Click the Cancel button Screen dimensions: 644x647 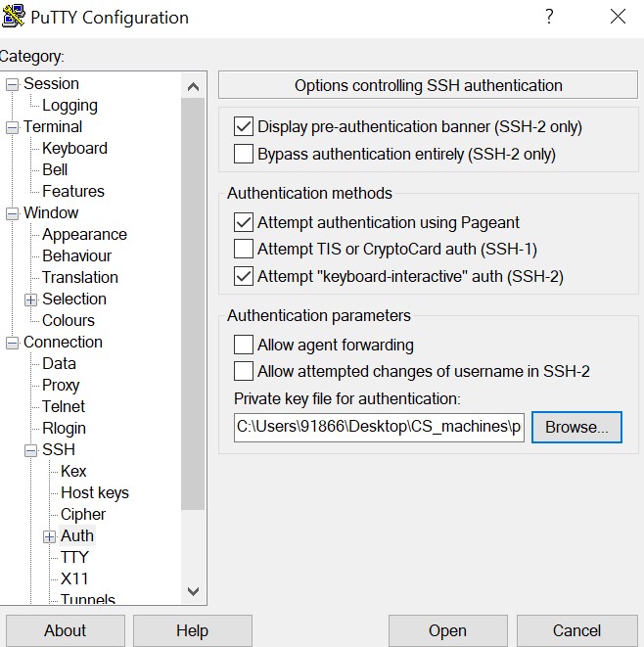coord(576,630)
